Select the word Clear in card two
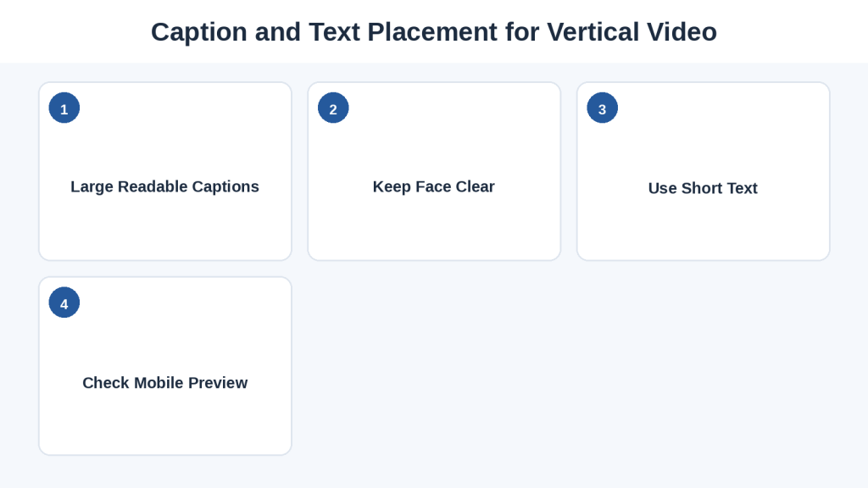The width and height of the screenshot is (868, 488). tap(476, 187)
